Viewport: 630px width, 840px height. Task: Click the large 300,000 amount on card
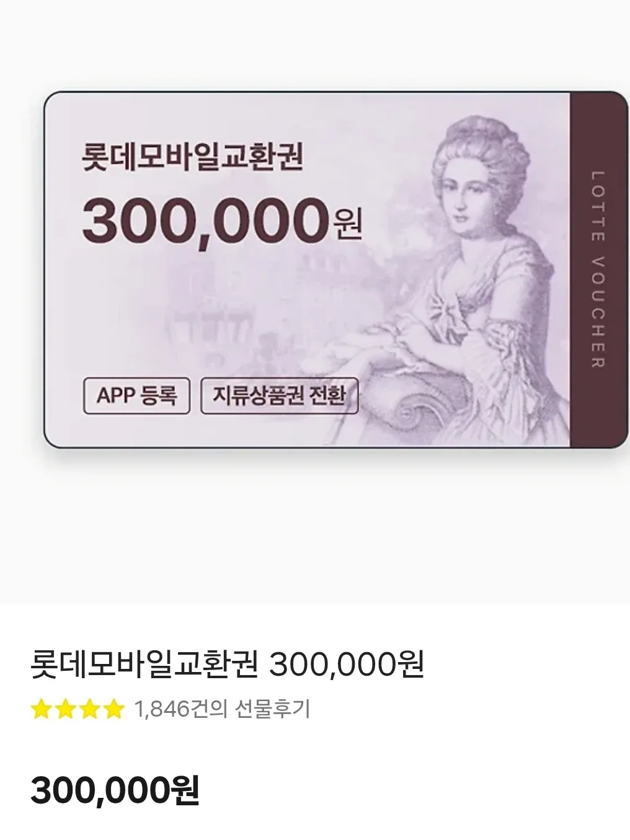[205, 221]
